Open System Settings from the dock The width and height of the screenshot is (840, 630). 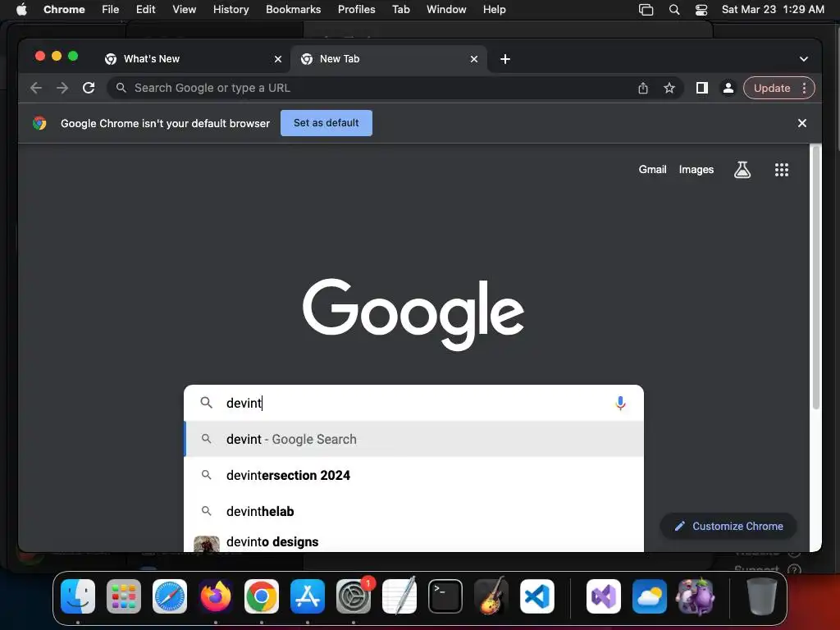[x=354, y=596]
